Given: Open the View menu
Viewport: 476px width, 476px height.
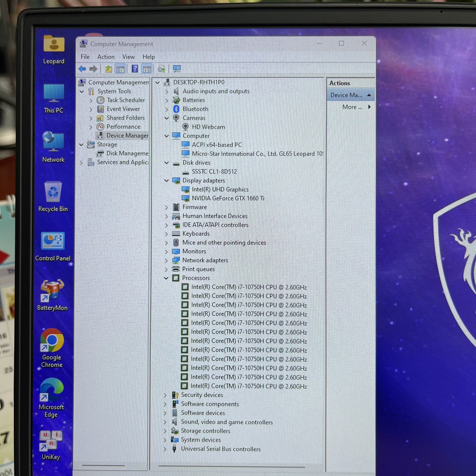Looking at the screenshot, I should click(x=128, y=57).
